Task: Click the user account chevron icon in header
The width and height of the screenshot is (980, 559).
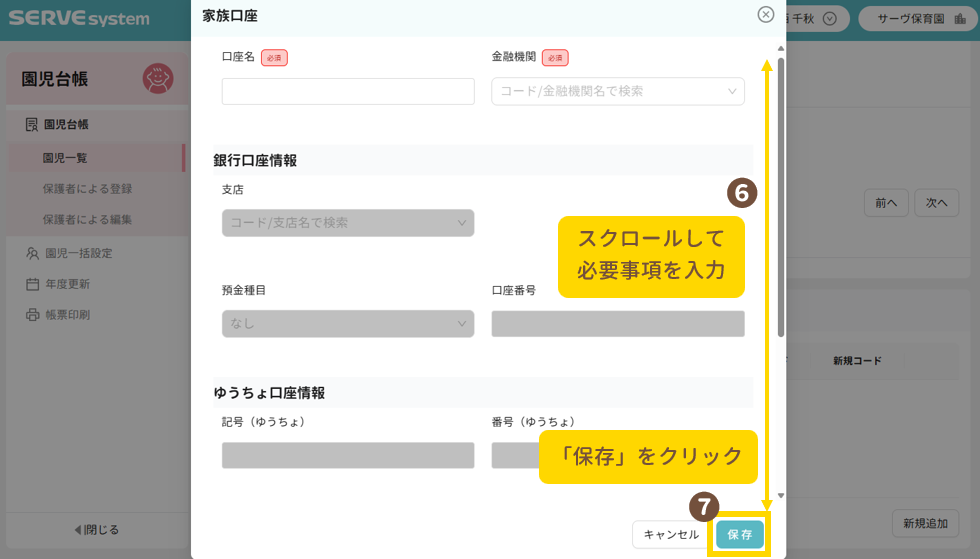Action: point(829,18)
